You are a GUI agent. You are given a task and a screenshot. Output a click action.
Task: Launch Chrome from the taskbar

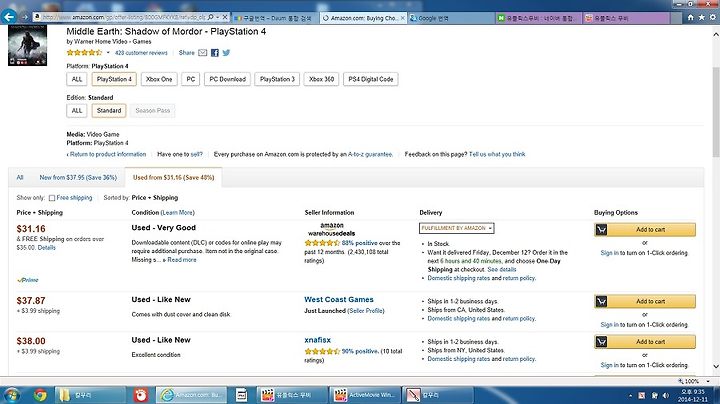pos(40,395)
